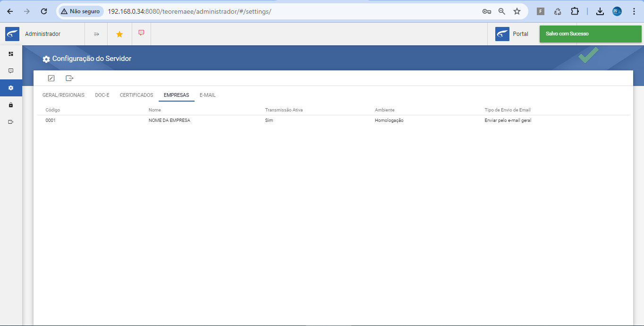Select the settings gear in left sidebar

pos(11,88)
